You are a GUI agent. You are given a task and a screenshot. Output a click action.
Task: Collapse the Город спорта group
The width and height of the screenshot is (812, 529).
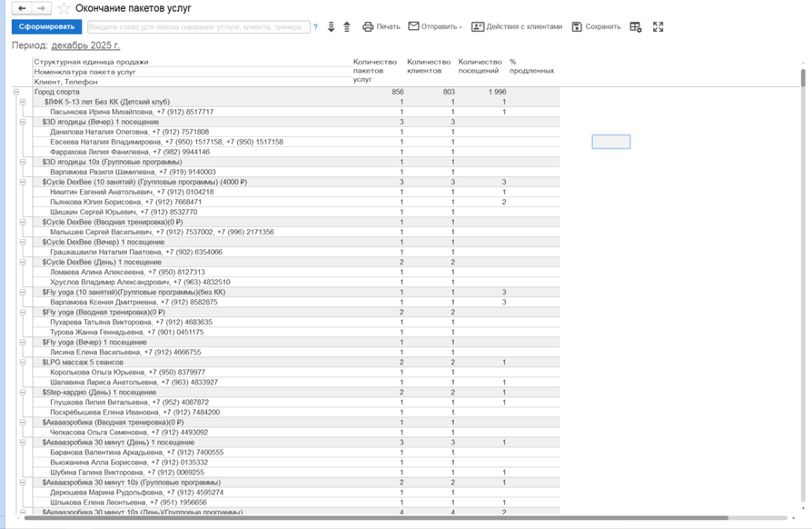[16, 92]
